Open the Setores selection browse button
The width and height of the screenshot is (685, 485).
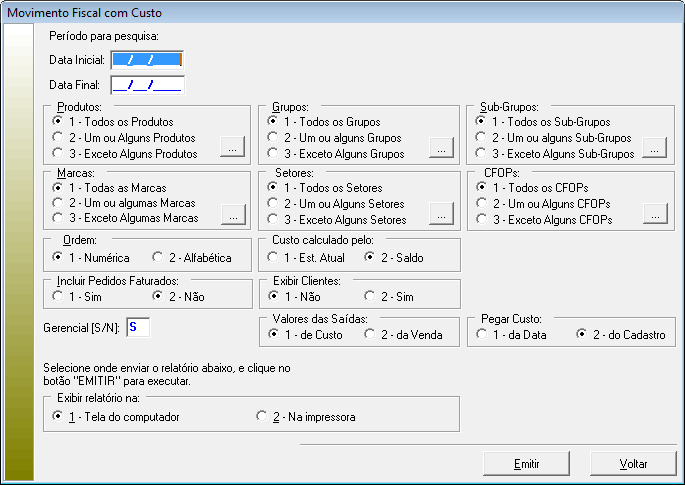(441, 213)
